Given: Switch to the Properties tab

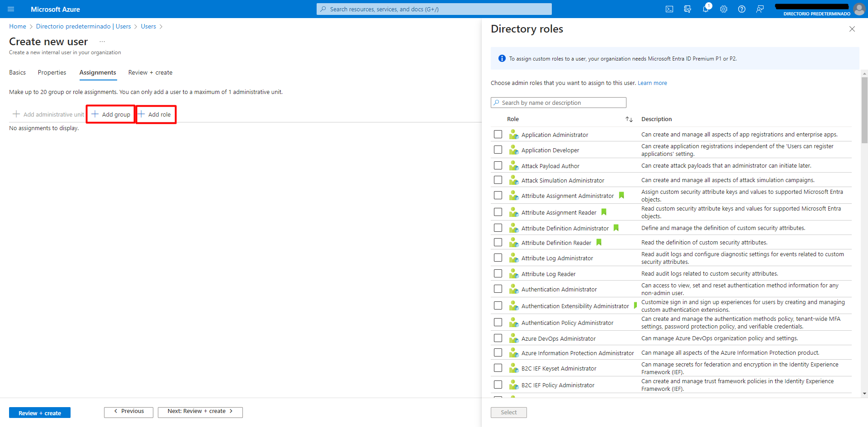Looking at the screenshot, I should click(x=52, y=73).
